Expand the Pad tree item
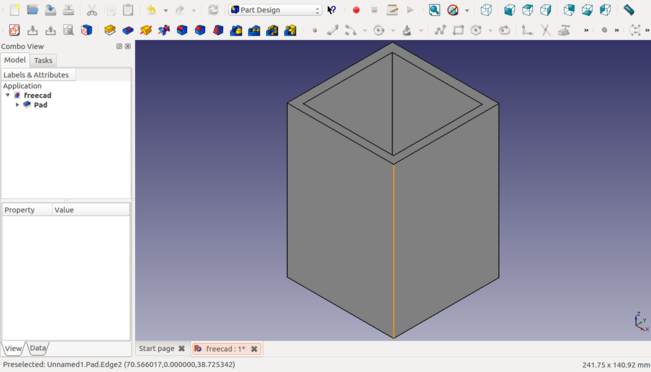 [x=17, y=105]
